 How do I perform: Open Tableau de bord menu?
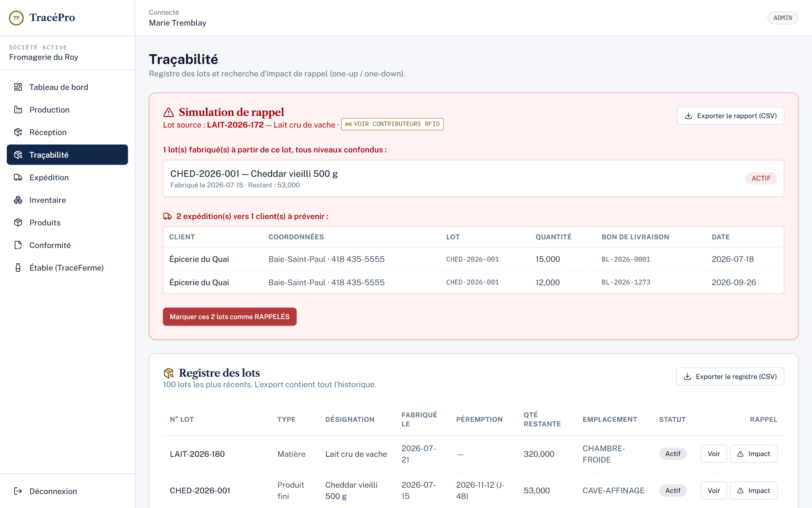pos(67,87)
